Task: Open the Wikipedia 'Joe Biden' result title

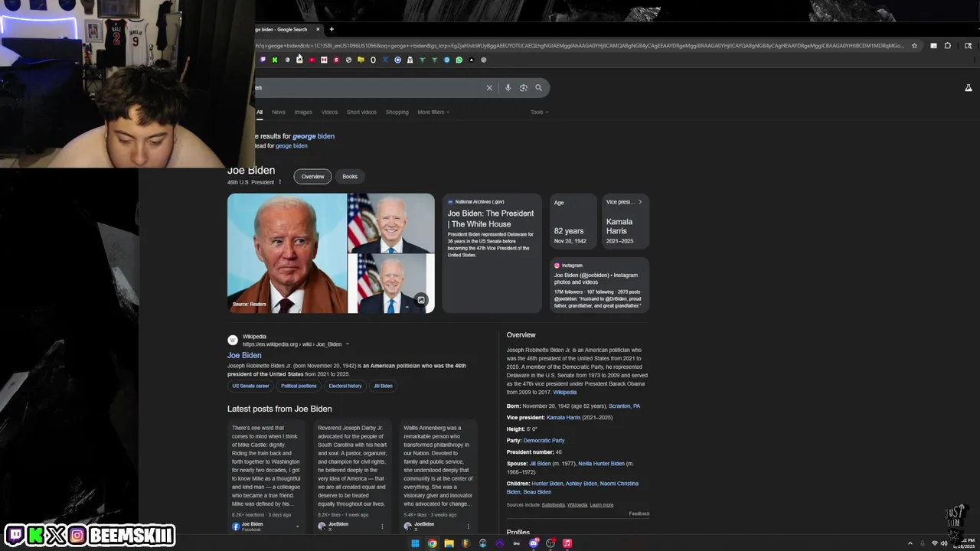Action: tap(244, 356)
